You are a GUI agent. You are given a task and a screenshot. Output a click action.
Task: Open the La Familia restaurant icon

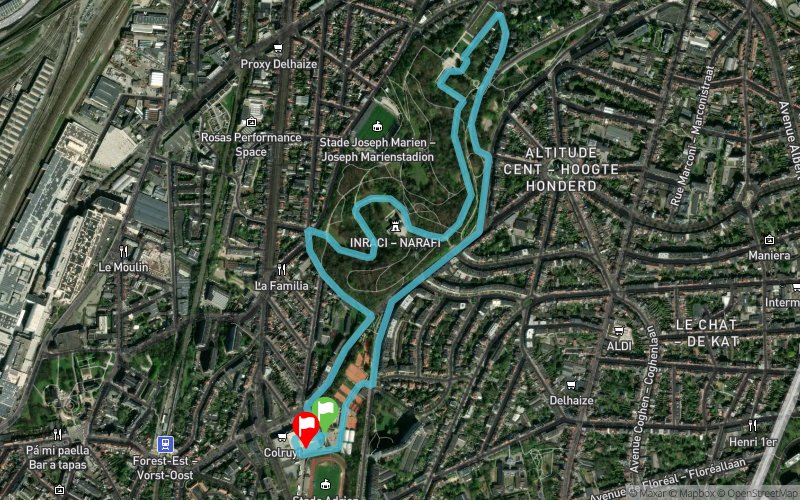coord(282,270)
